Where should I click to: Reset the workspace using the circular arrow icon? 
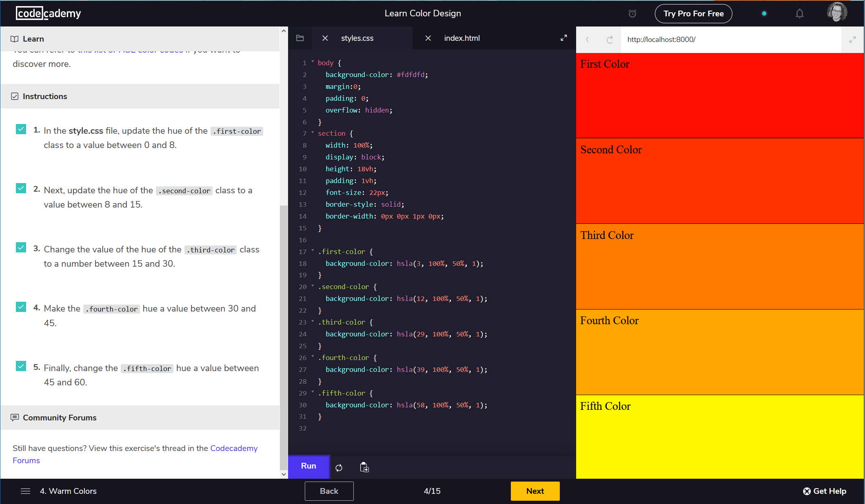coord(339,467)
